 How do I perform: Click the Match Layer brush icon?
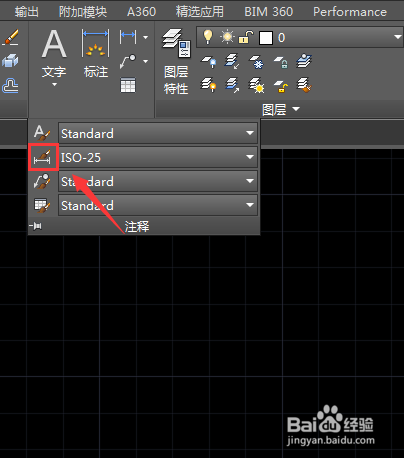pos(304,85)
